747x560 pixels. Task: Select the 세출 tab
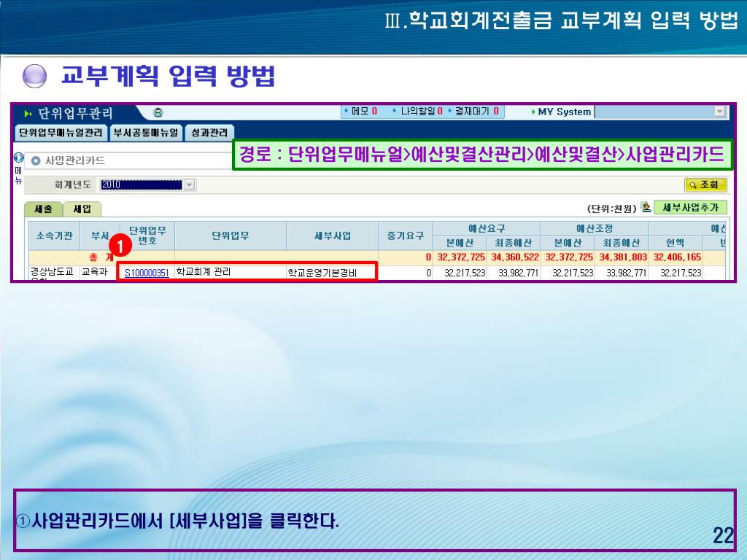[43, 209]
